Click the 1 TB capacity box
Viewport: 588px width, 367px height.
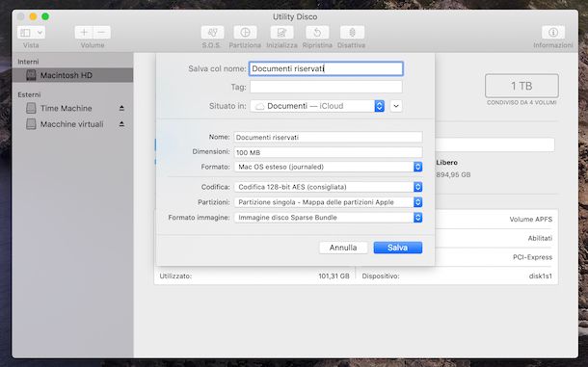tap(521, 86)
